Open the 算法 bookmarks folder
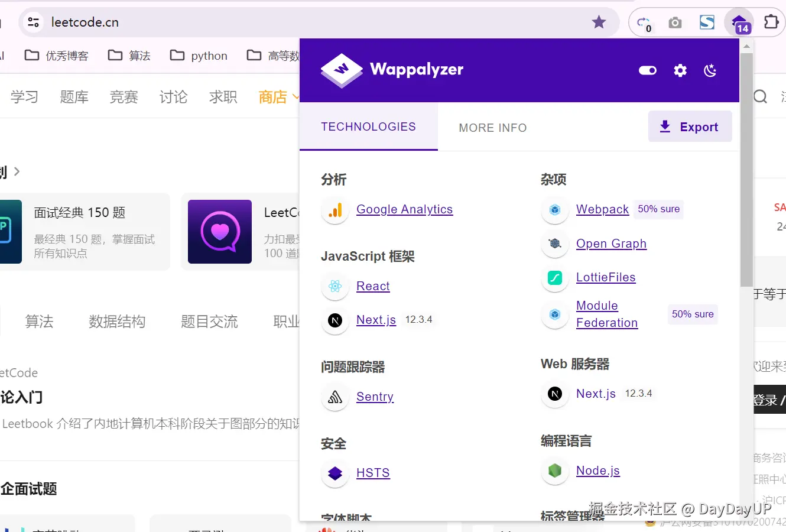Viewport: 786px width, 532px height. [129, 55]
